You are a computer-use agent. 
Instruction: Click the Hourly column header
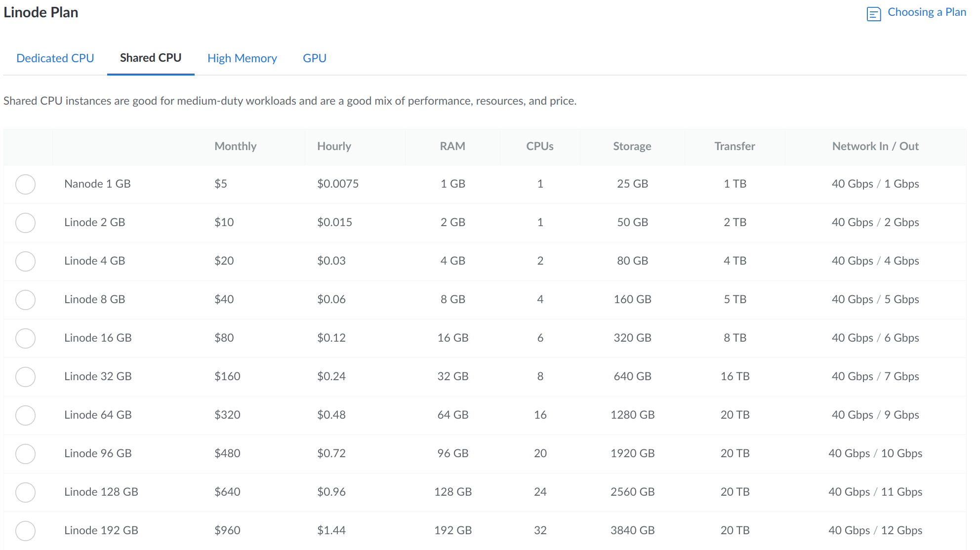pos(334,146)
